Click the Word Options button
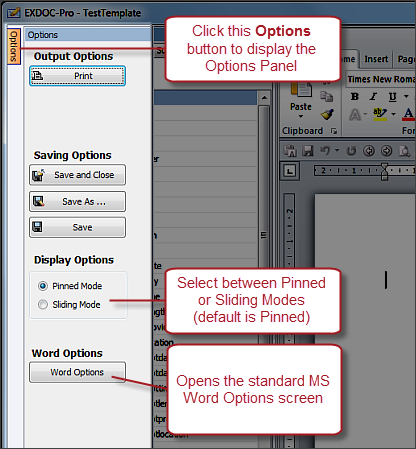Screen dimensions: 416x449 click(x=77, y=372)
